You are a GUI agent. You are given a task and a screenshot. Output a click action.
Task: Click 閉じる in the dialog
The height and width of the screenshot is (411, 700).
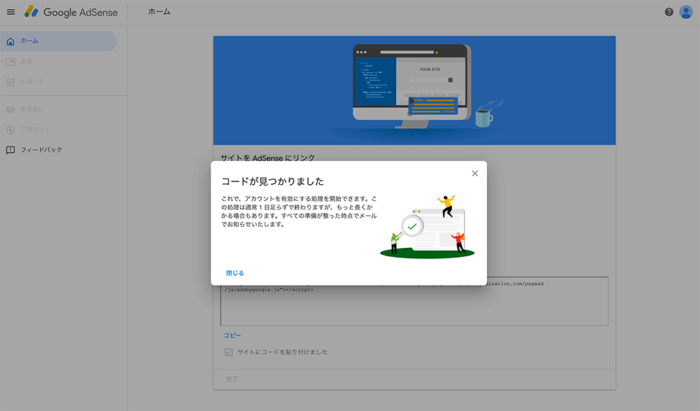(235, 273)
